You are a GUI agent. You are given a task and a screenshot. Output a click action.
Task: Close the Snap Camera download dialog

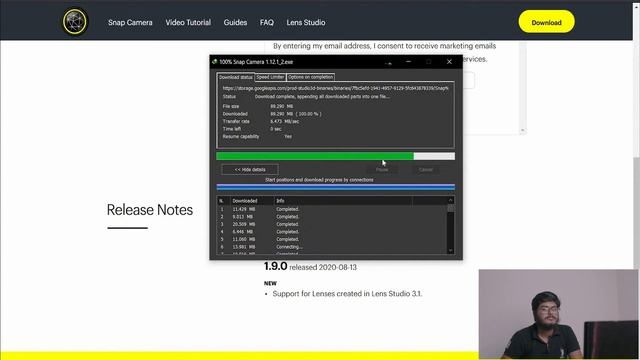coord(449,62)
